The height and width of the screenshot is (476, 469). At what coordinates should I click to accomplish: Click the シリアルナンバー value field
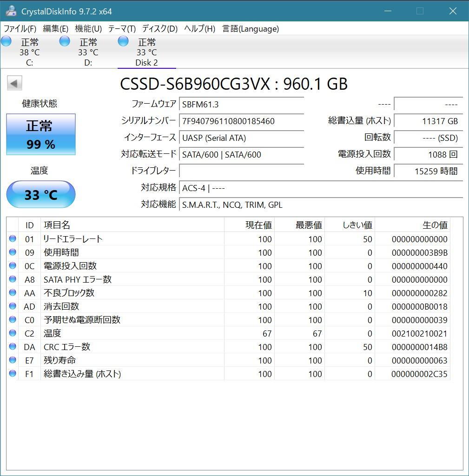pos(242,121)
